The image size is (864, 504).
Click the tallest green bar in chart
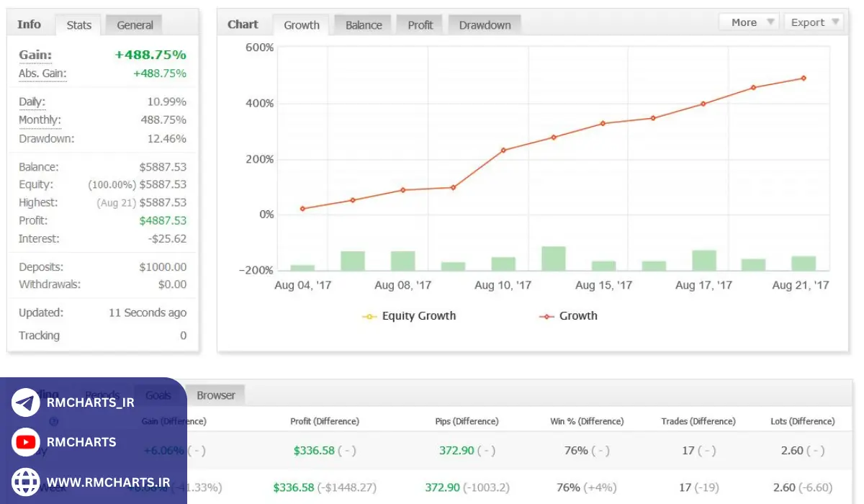pos(554,258)
